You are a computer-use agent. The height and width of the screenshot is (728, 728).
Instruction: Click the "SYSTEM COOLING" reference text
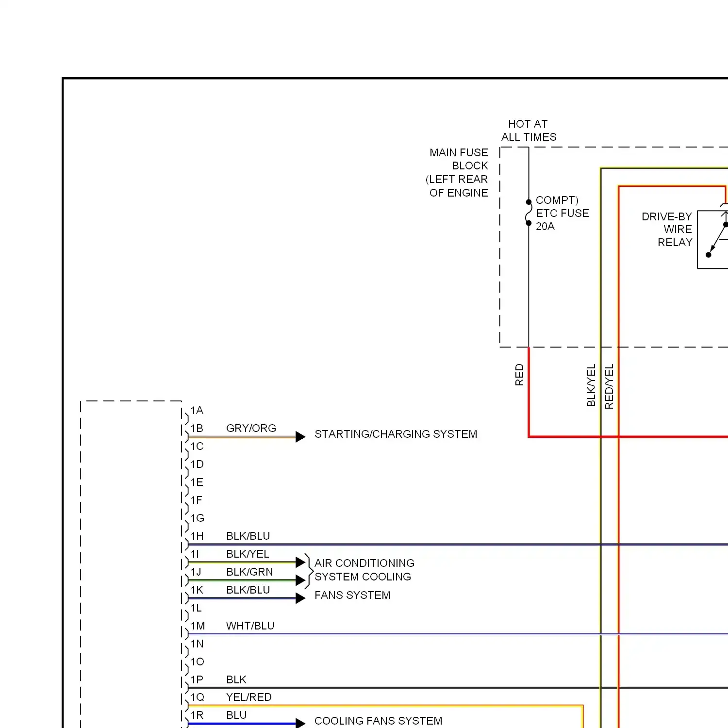[x=363, y=577]
